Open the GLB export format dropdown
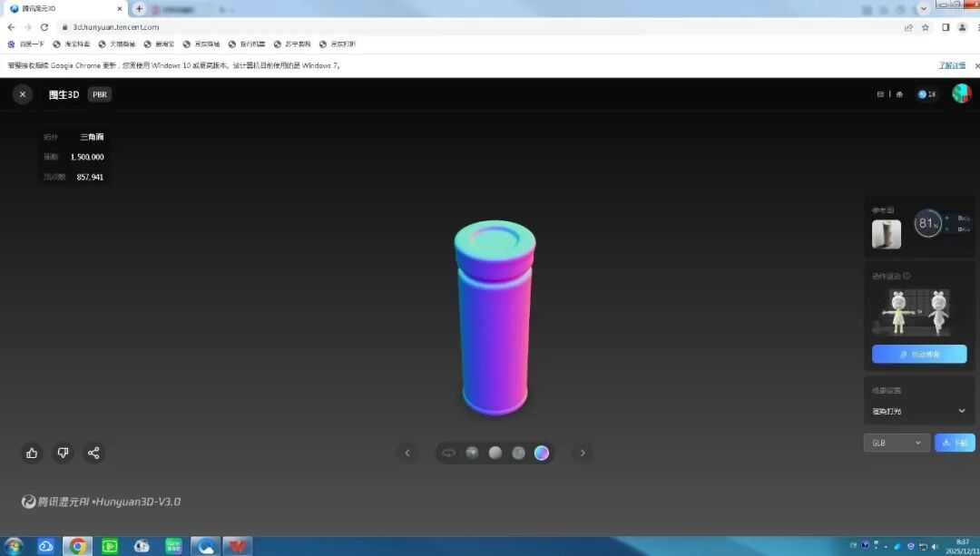 tap(896, 443)
